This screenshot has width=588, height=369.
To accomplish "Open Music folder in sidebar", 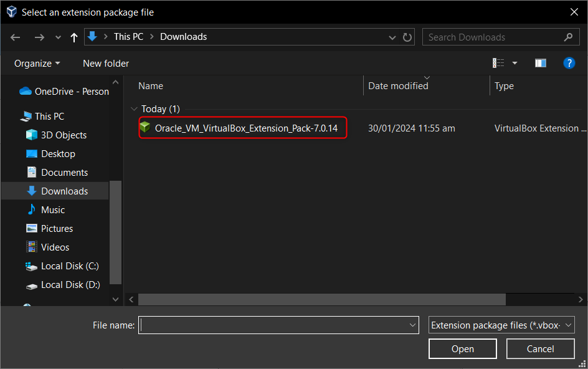I will point(53,210).
